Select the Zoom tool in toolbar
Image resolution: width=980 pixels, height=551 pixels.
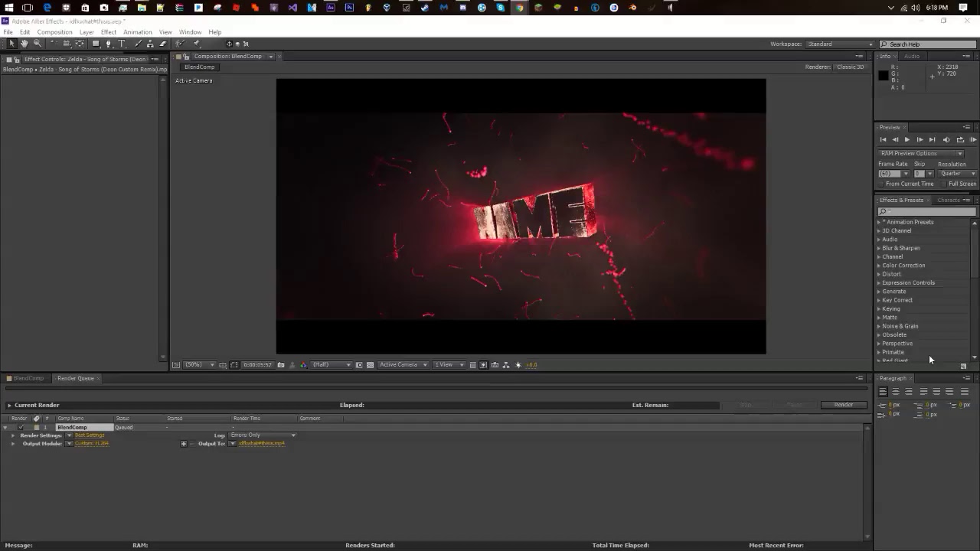(37, 44)
